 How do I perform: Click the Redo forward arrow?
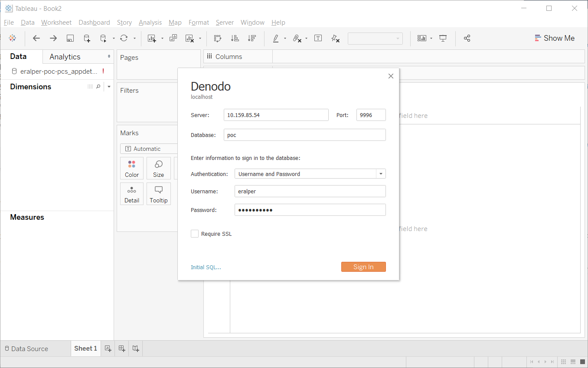53,38
